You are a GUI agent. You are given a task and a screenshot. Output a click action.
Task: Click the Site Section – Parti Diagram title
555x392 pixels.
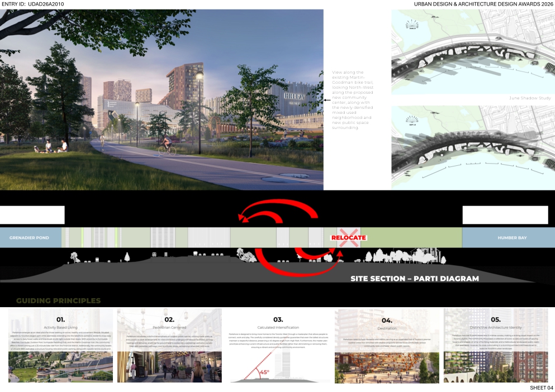tap(414, 278)
